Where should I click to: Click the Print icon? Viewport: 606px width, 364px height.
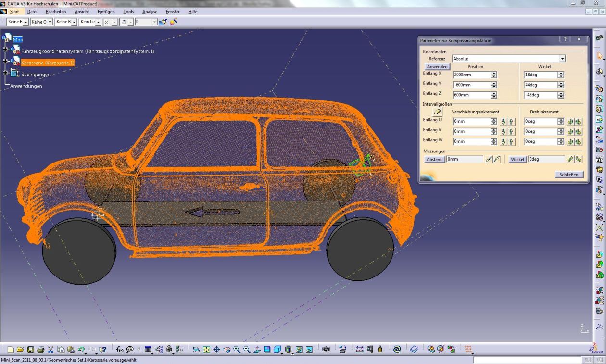(x=41, y=350)
